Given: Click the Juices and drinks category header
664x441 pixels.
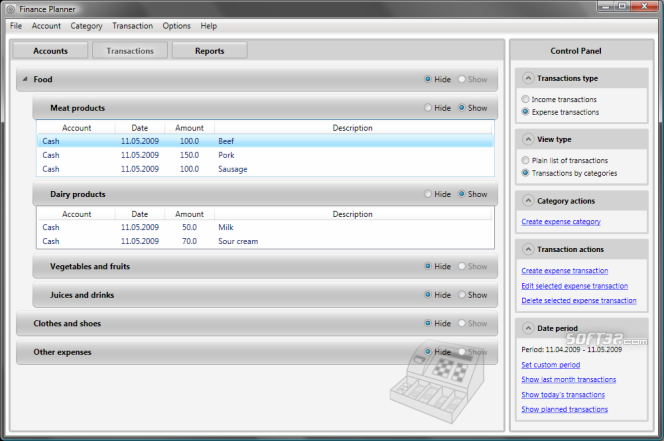Looking at the screenshot, I should coord(265,295).
